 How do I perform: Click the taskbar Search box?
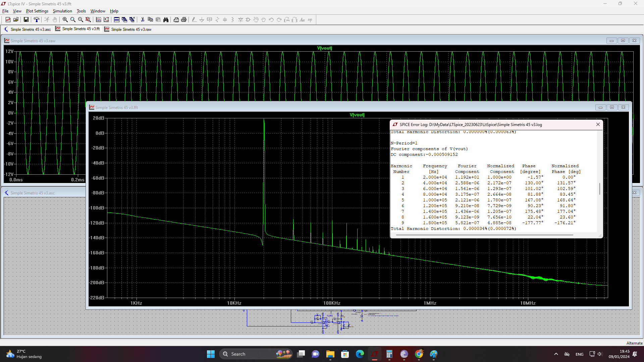256,354
